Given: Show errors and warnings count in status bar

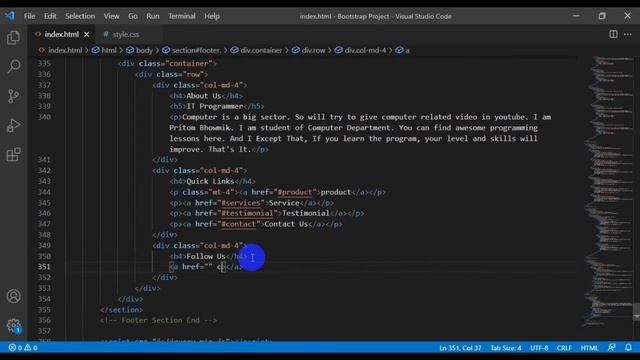Looking at the screenshot, I should (23, 348).
